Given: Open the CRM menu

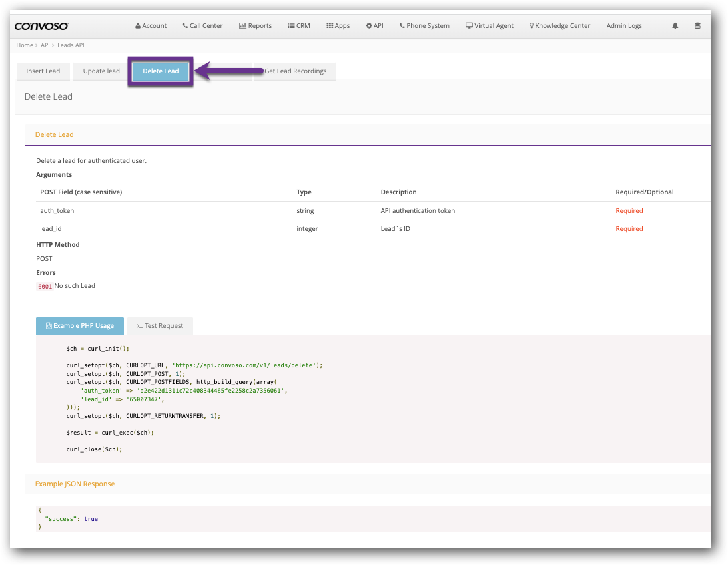Looking at the screenshot, I should coord(299,25).
